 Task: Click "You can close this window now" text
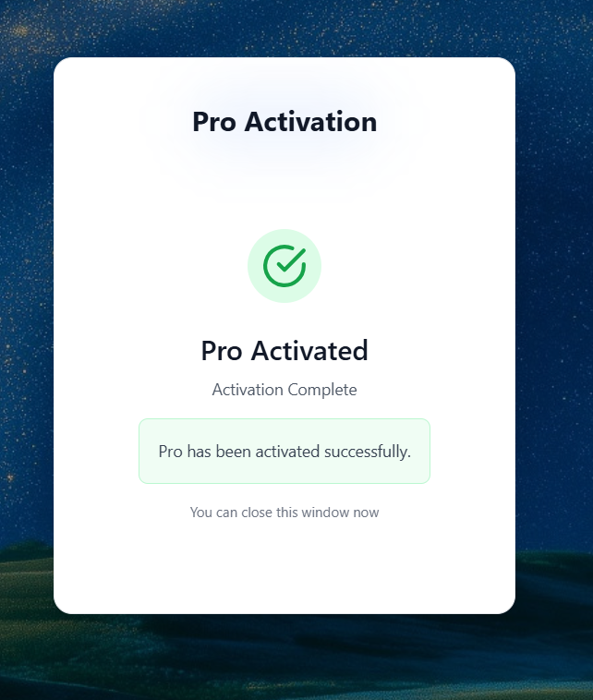click(284, 512)
